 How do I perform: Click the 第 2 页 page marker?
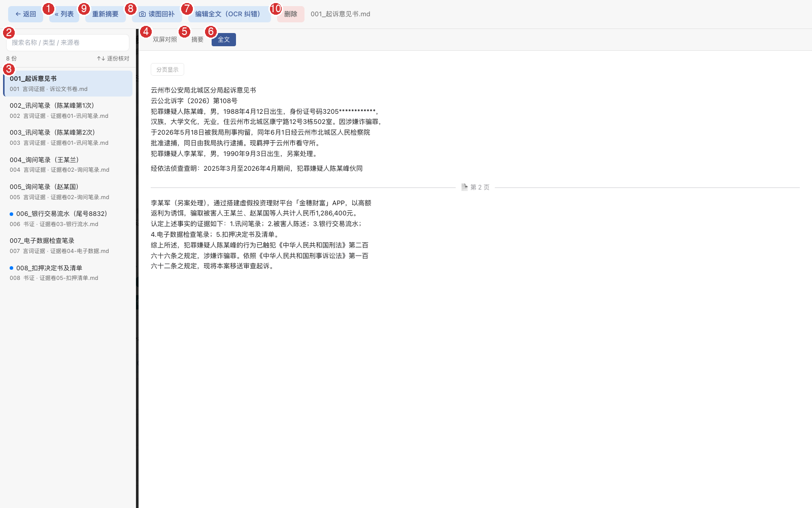click(476, 187)
